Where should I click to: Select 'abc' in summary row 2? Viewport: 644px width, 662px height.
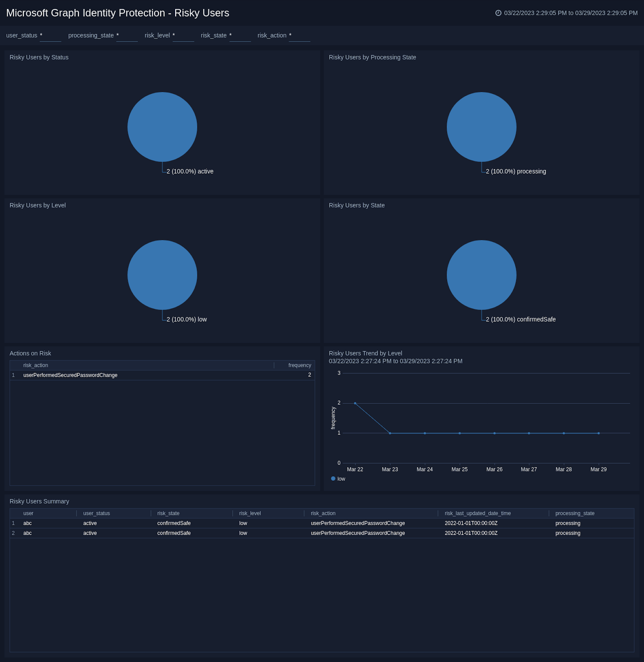(x=27, y=533)
